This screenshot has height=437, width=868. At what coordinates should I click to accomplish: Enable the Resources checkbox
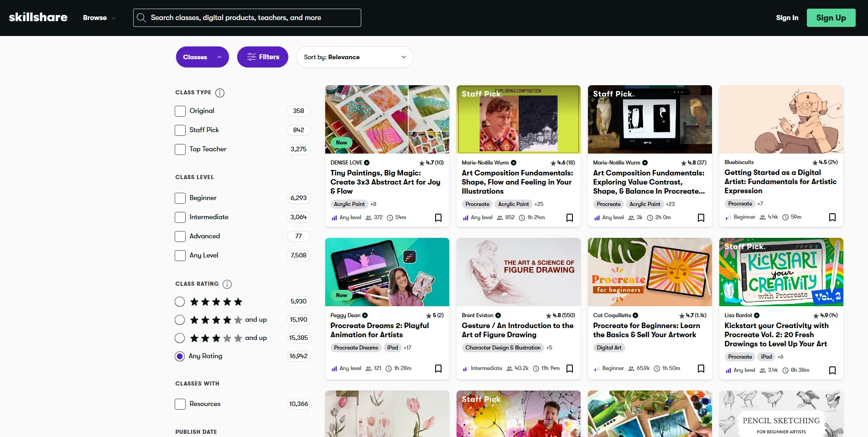[x=180, y=404]
